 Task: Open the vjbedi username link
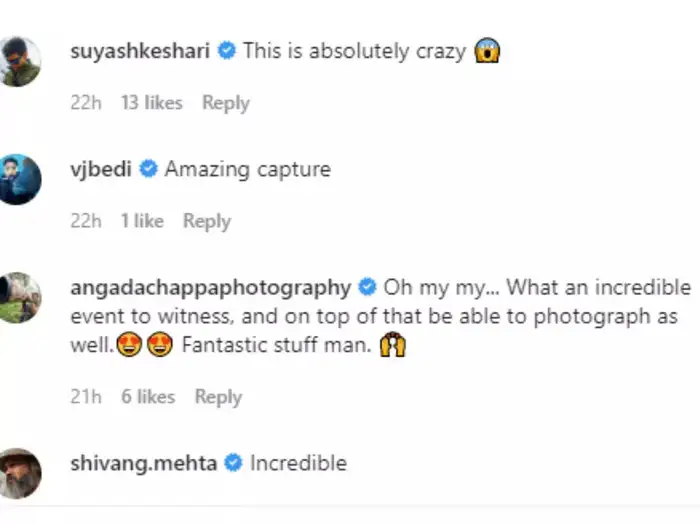click(x=101, y=170)
